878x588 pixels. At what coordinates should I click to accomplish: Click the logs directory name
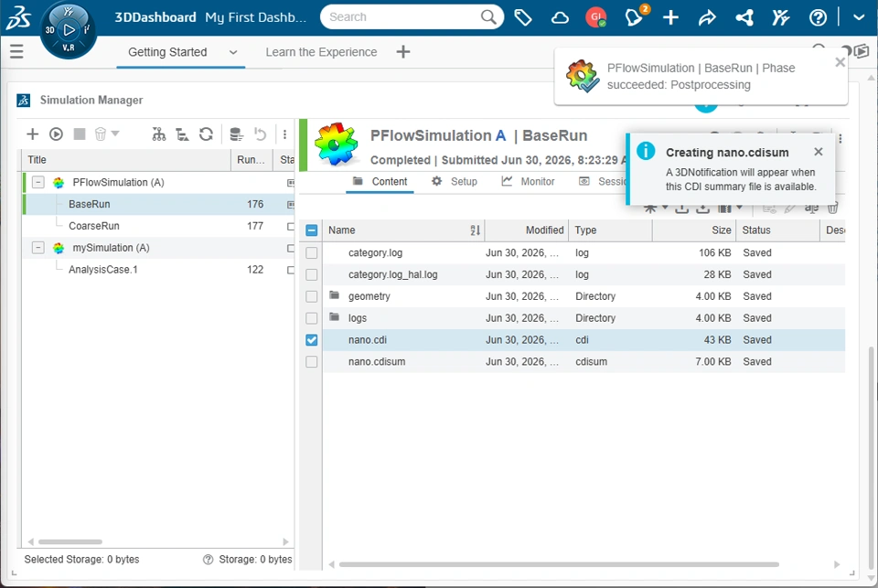[x=358, y=318]
